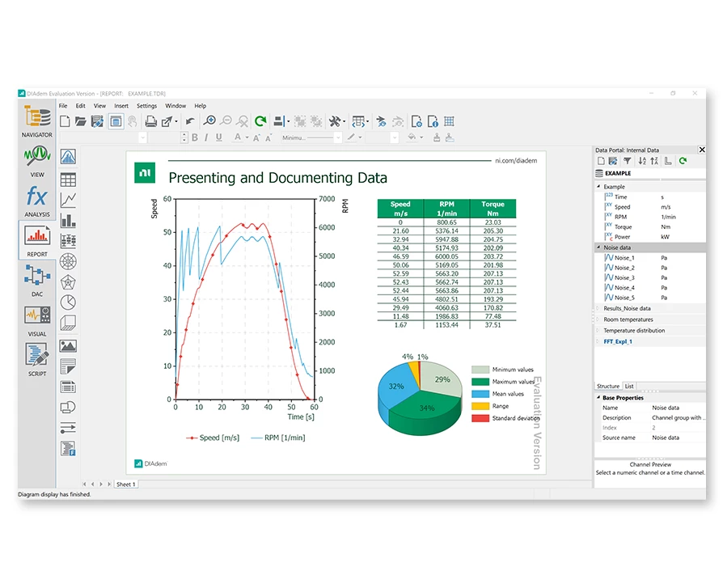This screenshot has height=588, width=723.
Task: Click the Sheet 1 tab
Action: point(125,484)
